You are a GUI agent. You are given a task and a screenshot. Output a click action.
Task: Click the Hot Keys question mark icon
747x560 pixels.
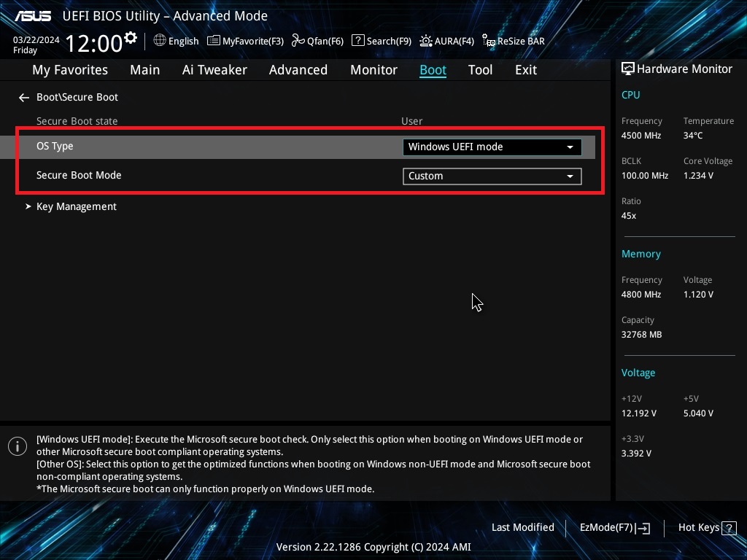point(728,528)
